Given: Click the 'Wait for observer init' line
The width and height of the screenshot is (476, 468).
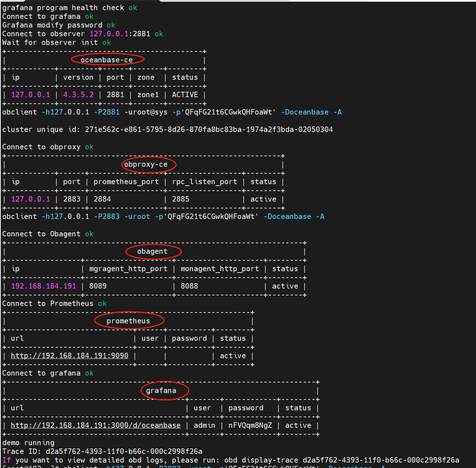Looking at the screenshot, I should tap(57, 42).
